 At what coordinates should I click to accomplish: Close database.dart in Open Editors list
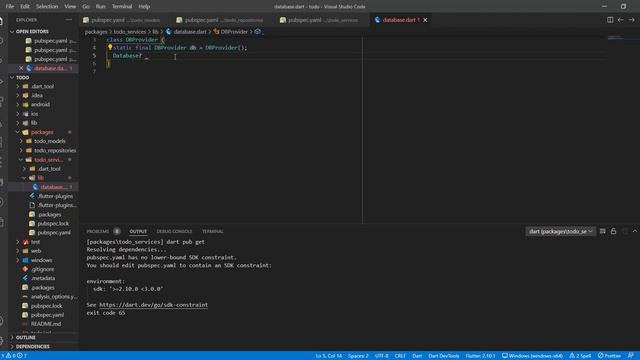tap(21, 68)
